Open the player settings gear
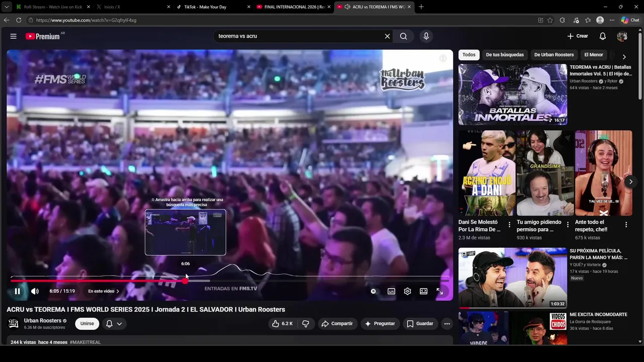 click(408, 291)
